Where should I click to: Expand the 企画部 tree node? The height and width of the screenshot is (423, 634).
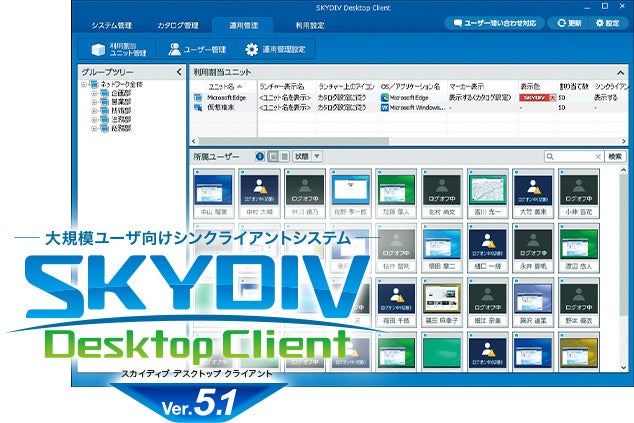pyautogui.click(x=94, y=93)
